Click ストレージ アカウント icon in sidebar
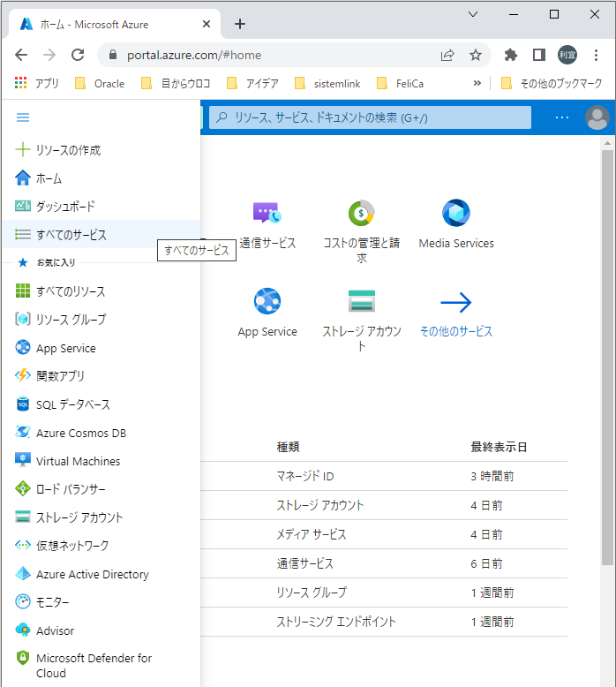The height and width of the screenshot is (687, 616). click(23, 517)
